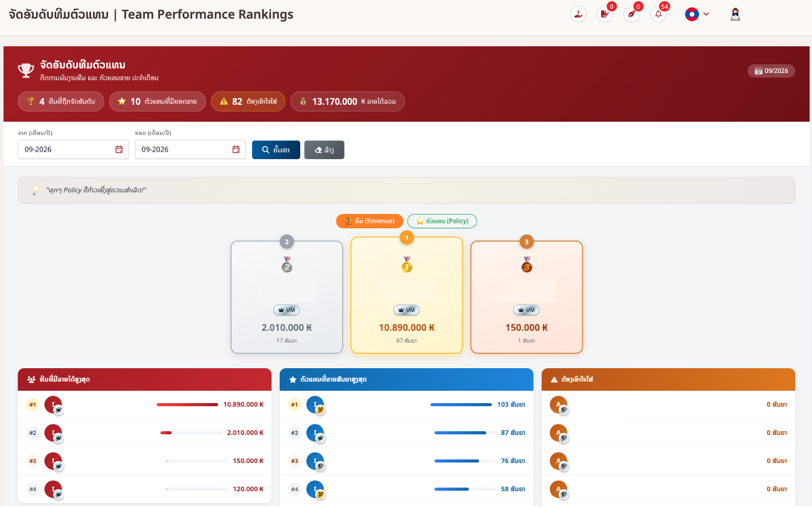Click the UM crown badge on the 2.010.000 card
Image resolution: width=812 pixels, height=508 pixels.
tap(287, 310)
